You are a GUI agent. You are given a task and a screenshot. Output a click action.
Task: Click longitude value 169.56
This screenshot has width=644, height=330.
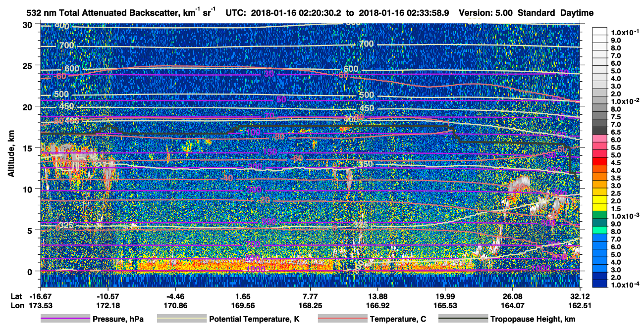(243, 305)
